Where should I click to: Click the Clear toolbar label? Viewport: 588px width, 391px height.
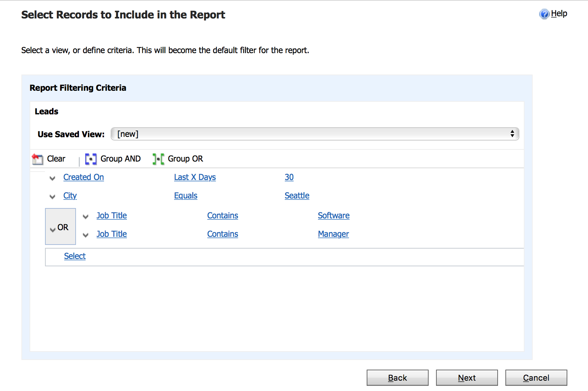pos(56,159)
